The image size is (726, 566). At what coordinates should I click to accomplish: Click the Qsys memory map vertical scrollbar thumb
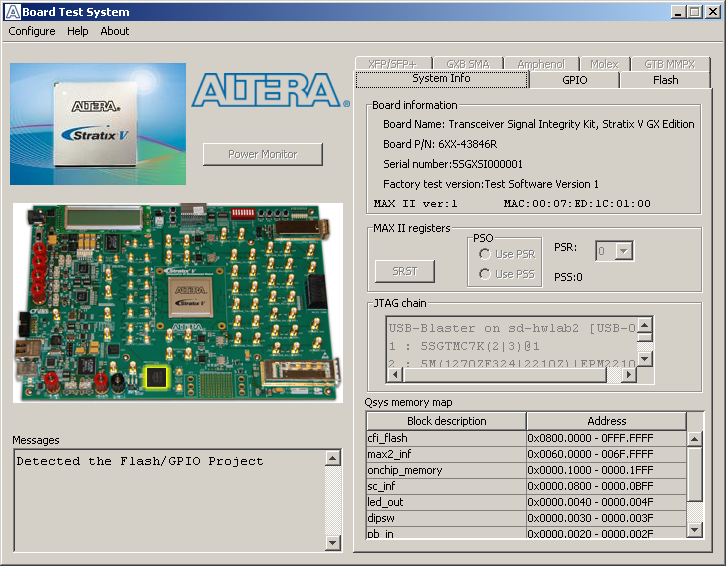pos(695,474)
